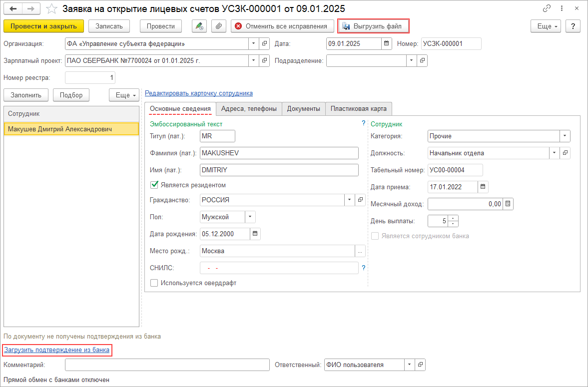Open the three-dot window menu
588x387 pixels.
tap(562, 8)
